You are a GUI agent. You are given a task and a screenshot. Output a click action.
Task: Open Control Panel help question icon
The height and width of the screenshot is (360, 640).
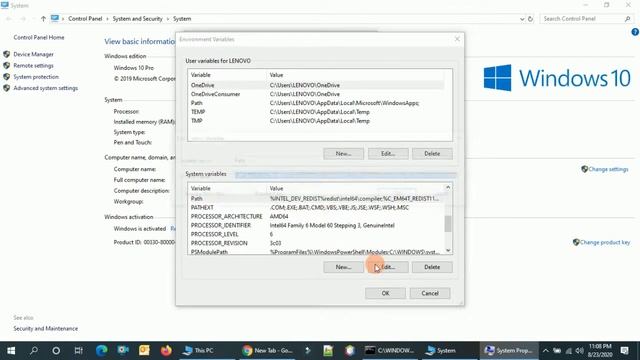[x=635, y=32]
